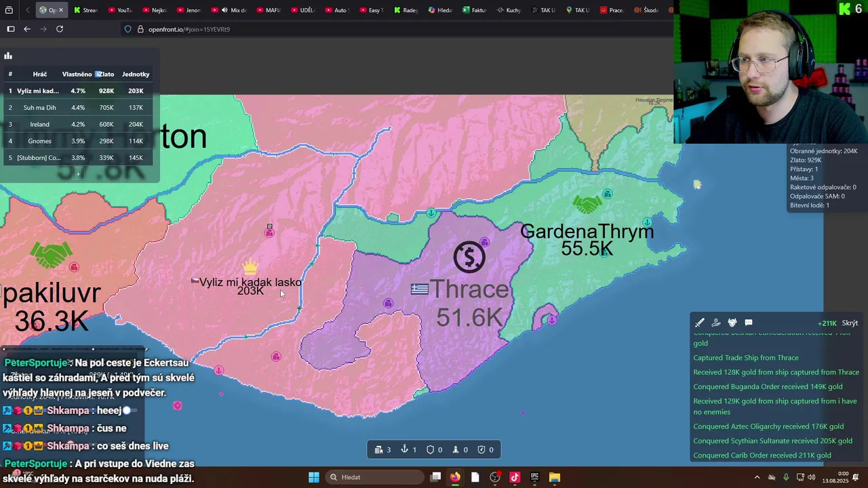
Task: Select leaderboard row Suh ma Dih
Action: pyautogui.click(x=78, y=107)
